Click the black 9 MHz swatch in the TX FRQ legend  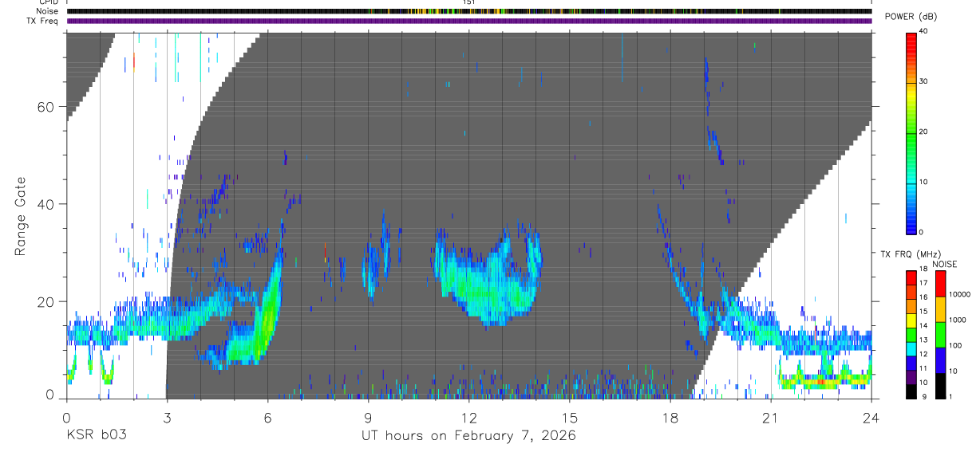click(x=911, y=393)
